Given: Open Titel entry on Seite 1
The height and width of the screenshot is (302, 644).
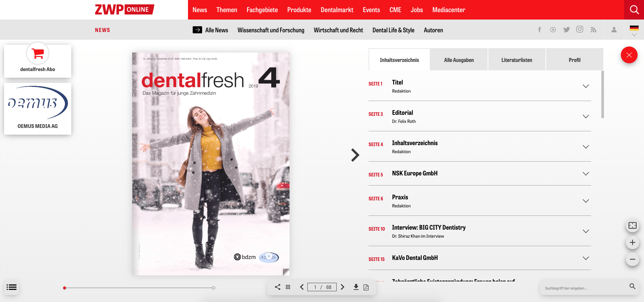Looking at the screenshot, I should [397, 82].
